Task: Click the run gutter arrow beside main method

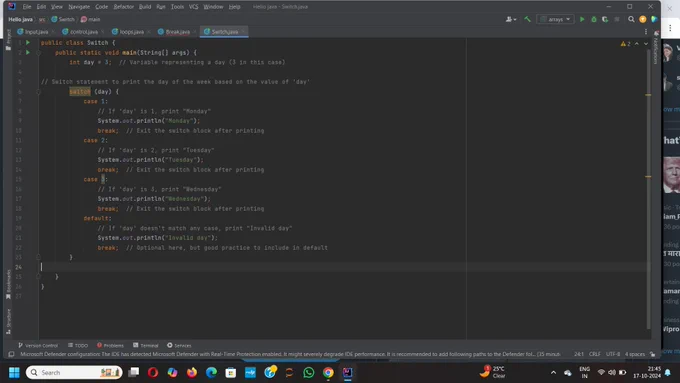Action: [x=28, y=52]
